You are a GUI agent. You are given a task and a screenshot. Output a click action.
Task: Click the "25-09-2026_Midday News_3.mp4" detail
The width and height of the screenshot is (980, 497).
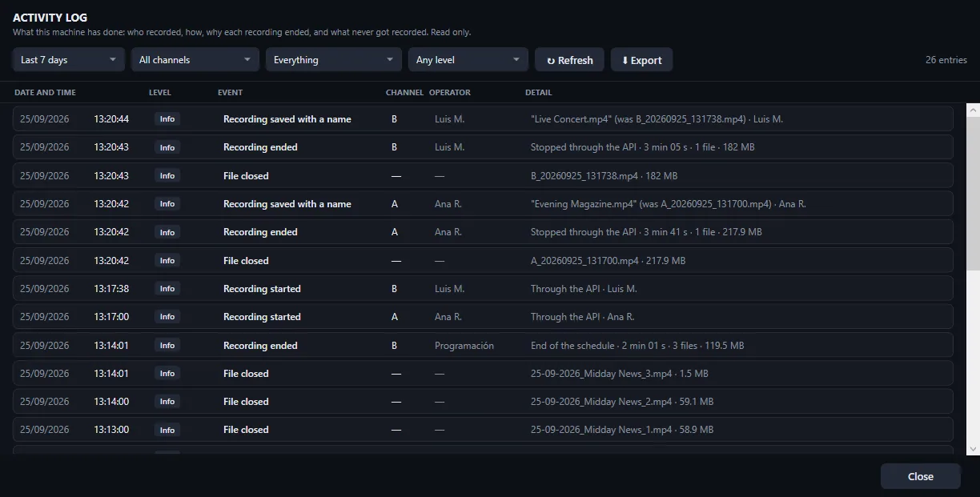pos(619,374)
